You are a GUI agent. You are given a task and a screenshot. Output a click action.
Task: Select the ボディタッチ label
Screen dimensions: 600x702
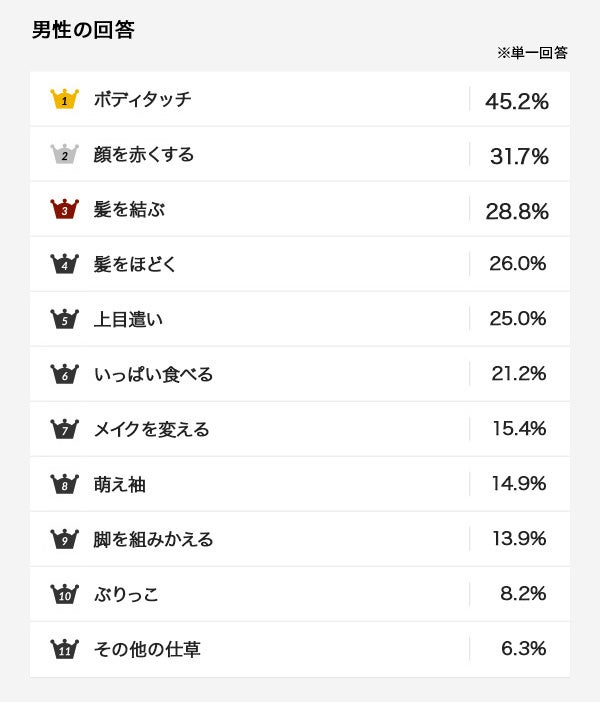tap(142, 99)
